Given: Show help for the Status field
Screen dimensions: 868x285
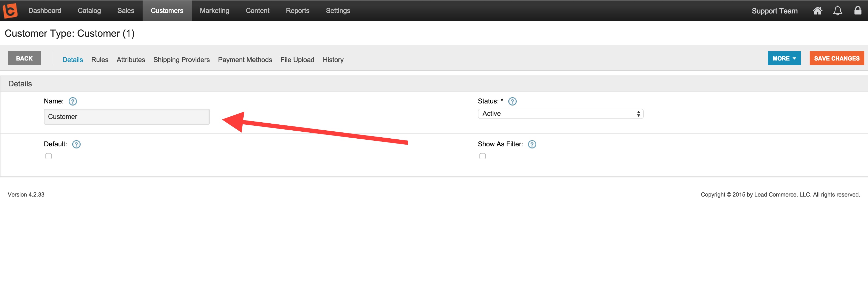Looking at the screenshot, I should pos(512,101).
